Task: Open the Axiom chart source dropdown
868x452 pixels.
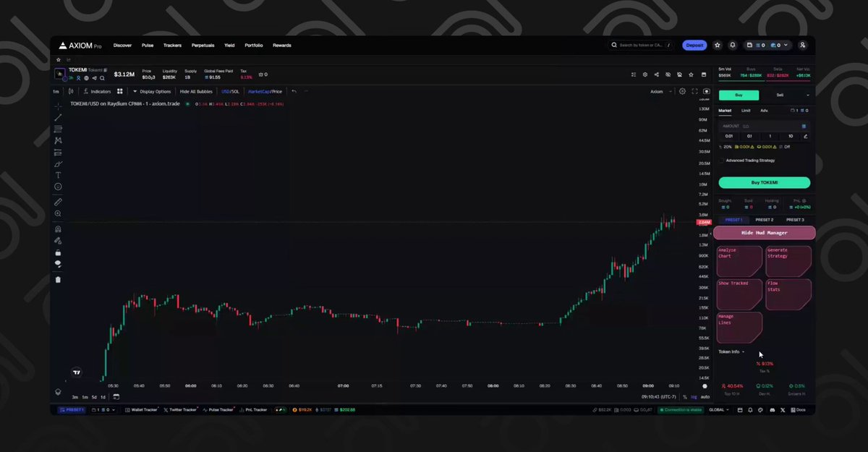Action: pyautogui.click(x=660, y=91)
